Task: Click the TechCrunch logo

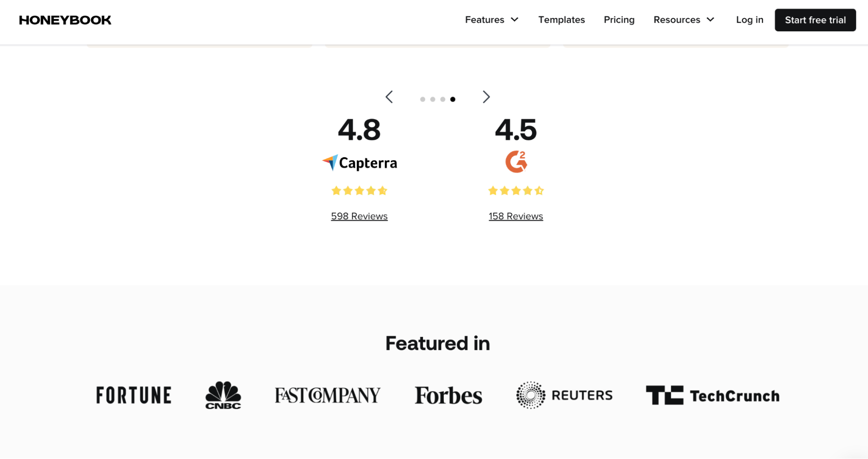Action: click(x=713, y=395)
